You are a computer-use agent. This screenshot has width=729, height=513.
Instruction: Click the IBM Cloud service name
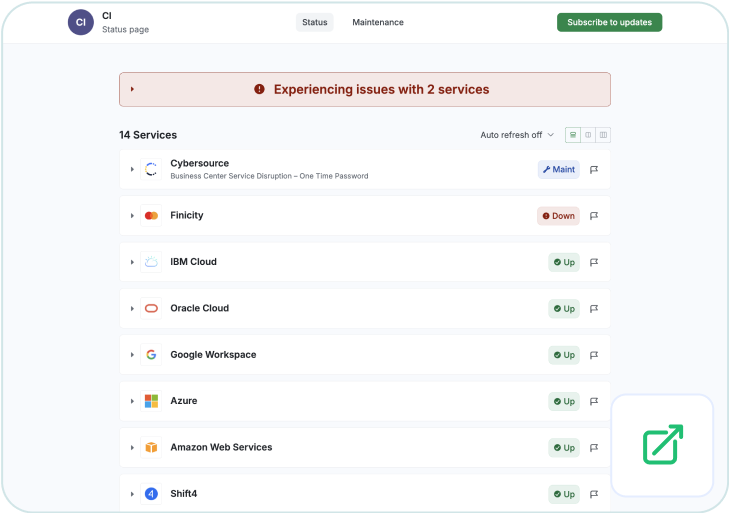[x=193, y=262]
